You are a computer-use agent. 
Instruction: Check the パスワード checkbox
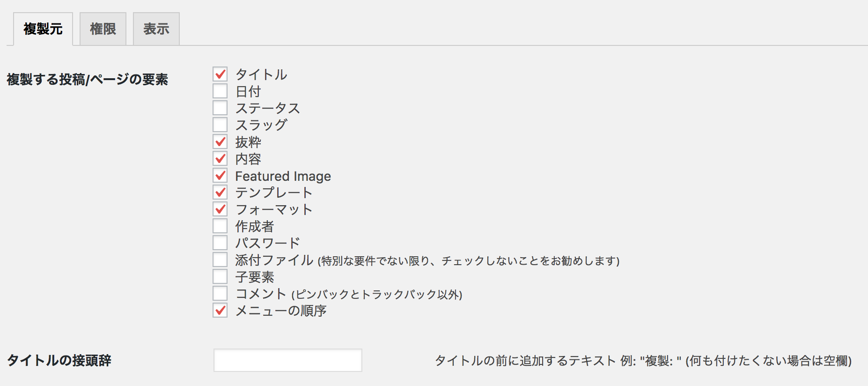coord(220,243)
